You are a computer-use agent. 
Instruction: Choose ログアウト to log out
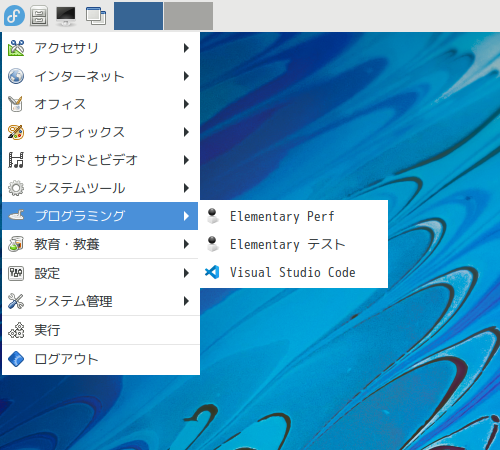pyautogui.click(x=100, y=359)
